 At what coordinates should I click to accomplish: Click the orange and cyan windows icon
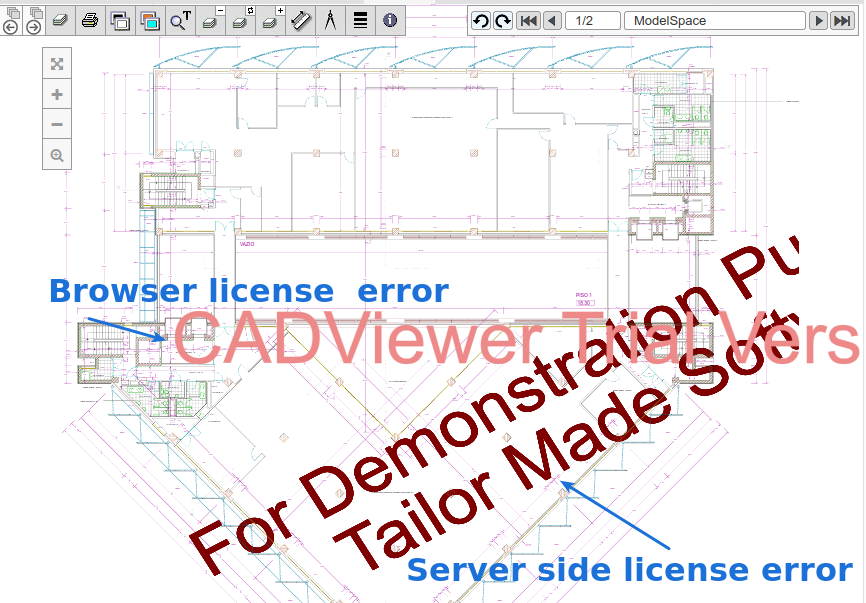click(150, 20)
